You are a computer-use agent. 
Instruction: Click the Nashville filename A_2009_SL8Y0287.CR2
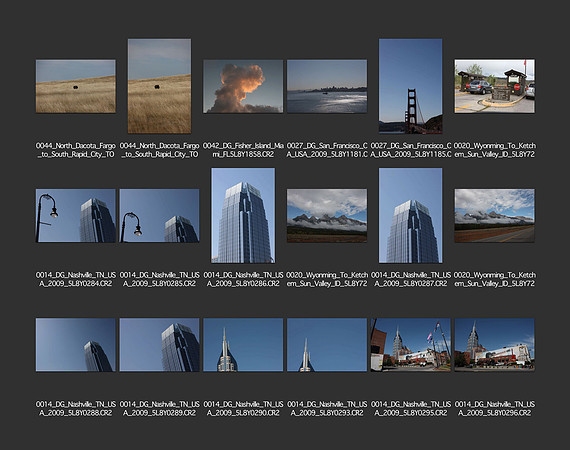coord(410,279)
